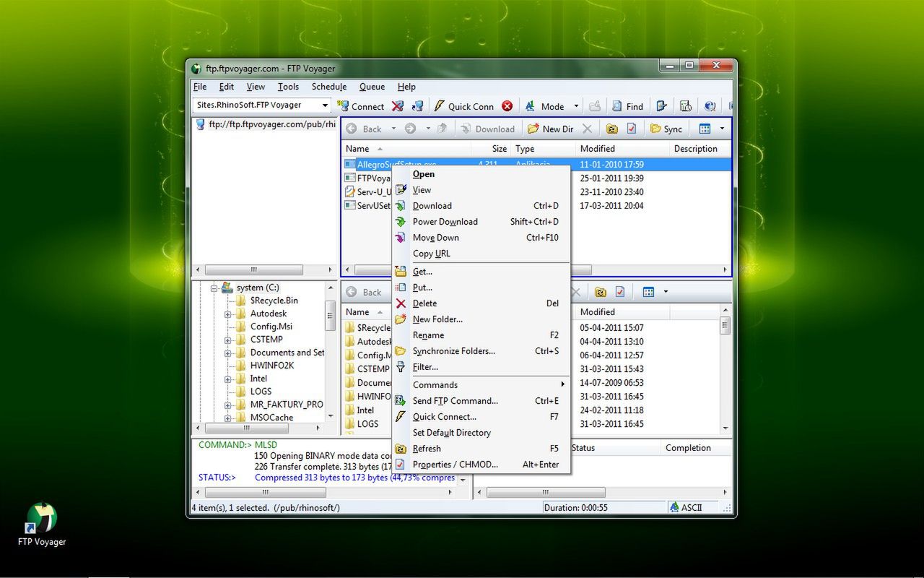Viewport: 924px width, 578px height.
Task: Click the red Stop transfer icon
Action: [507, 106]
